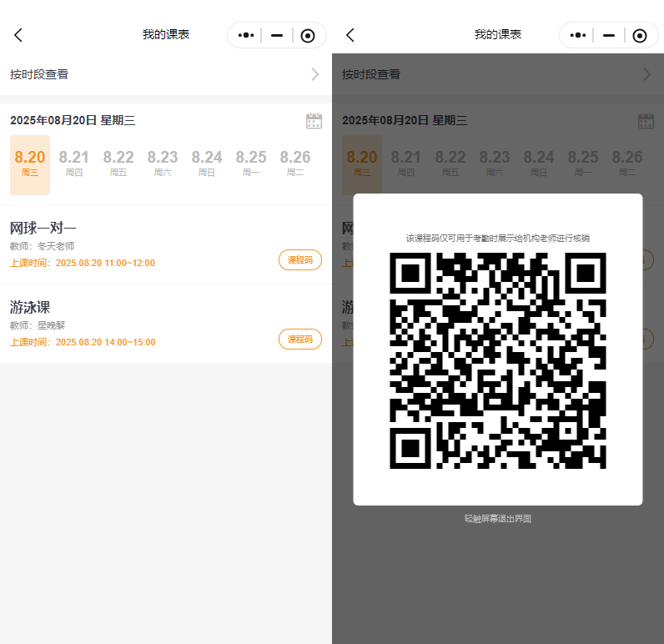Click left screen title 我的课表

click(x=166, y=35)
